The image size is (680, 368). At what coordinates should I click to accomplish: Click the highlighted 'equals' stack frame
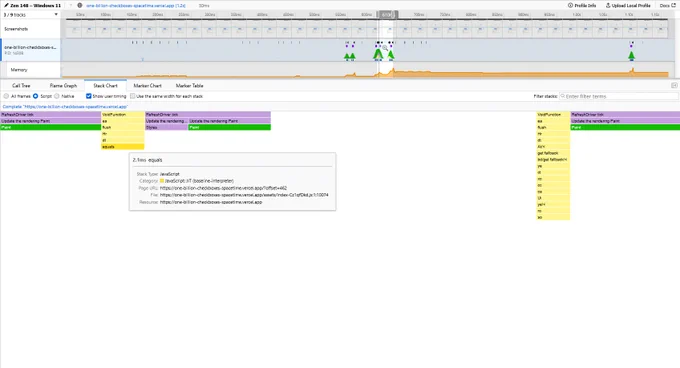click(x=123, y=147)
